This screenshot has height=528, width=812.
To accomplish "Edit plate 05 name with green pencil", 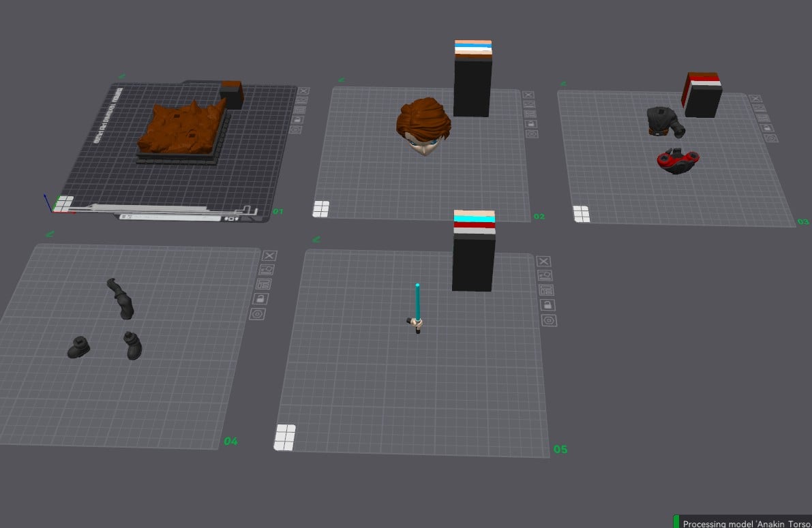I will click(316, 240).
